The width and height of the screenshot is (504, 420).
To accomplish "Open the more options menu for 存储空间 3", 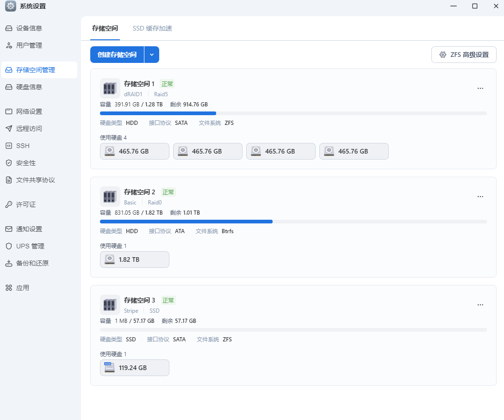I will click(x=480, y=305).
